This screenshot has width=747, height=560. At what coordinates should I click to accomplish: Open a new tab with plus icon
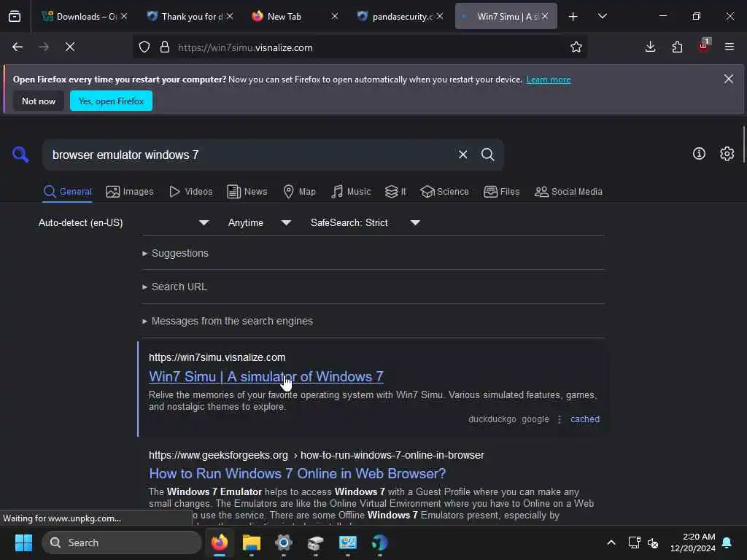[573, 17]
